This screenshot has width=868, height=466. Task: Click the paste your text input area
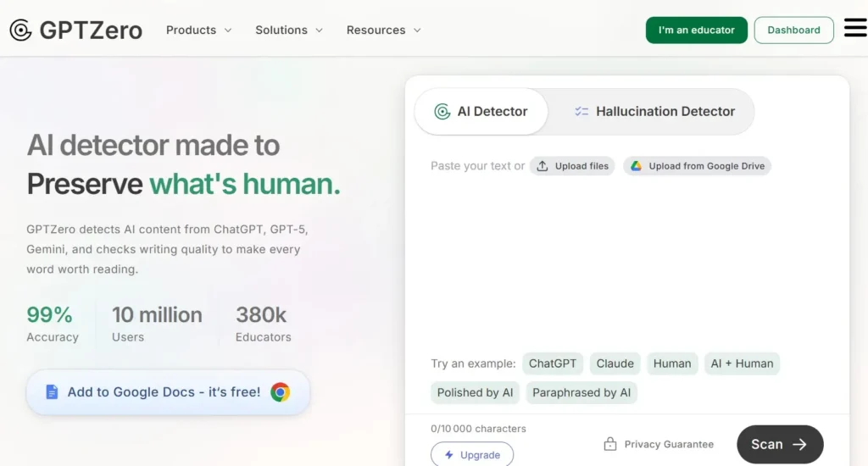626,254
